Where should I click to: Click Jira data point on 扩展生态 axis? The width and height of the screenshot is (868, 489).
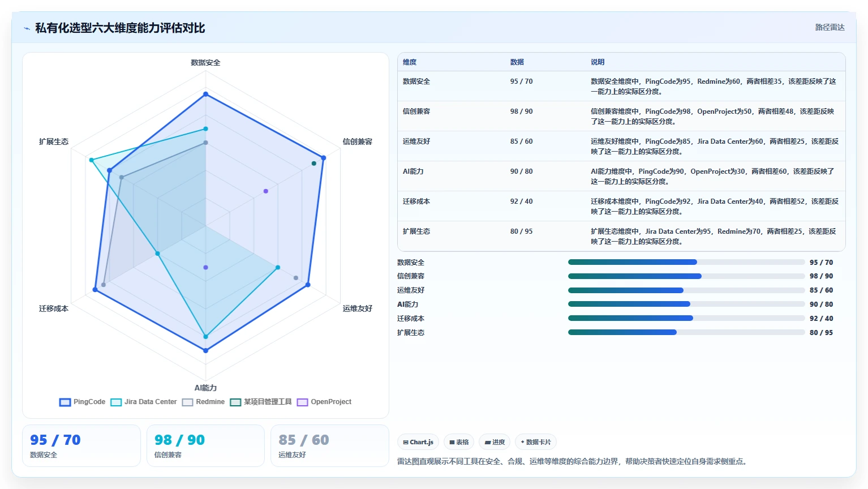(x=91, y=160)
